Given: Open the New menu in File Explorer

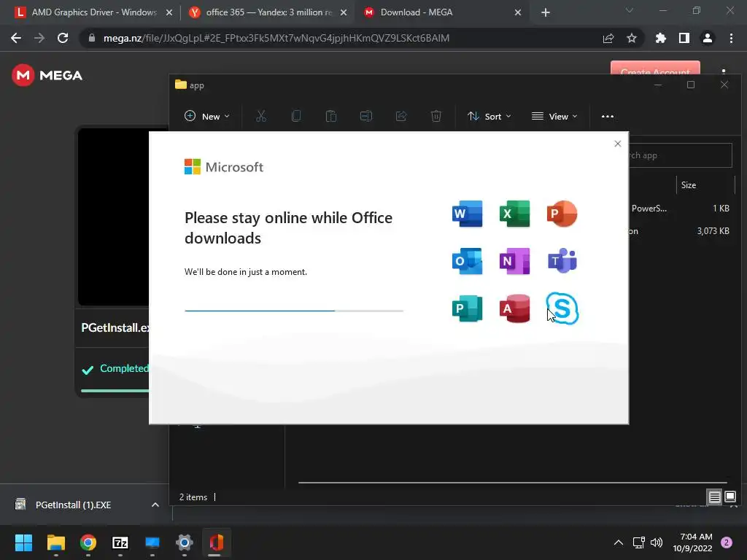Looking at the screenshot, I should pos(206,116).
